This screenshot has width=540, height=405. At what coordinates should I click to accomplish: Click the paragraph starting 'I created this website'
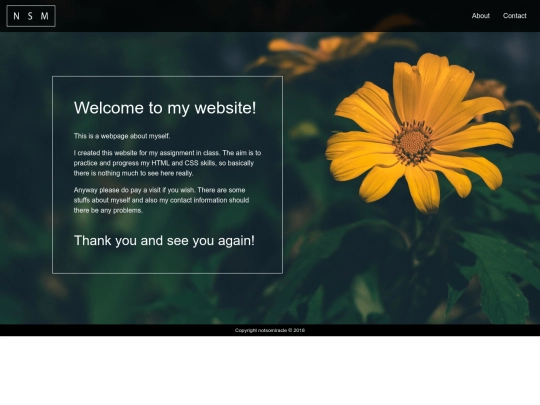pos(167,163)
